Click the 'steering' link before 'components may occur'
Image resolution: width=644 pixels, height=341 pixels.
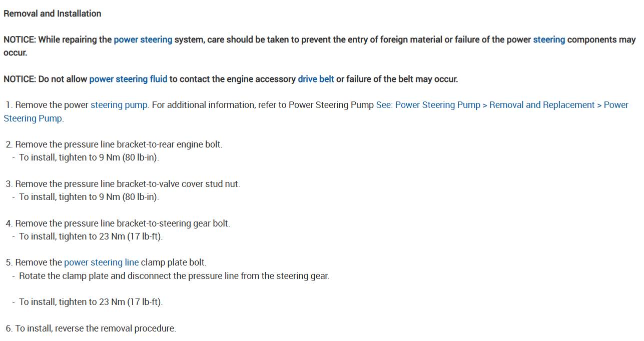(x=549, y=39)
